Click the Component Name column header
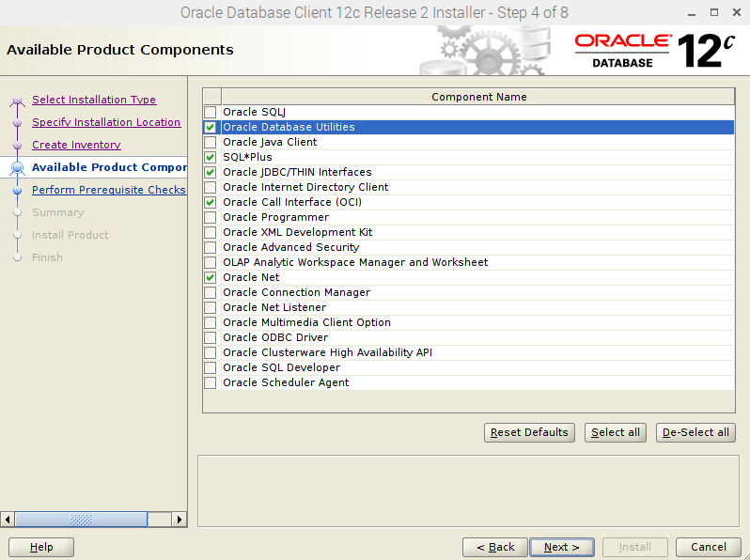This screenshot has height=560, width=750. click(x=478, y=97)
